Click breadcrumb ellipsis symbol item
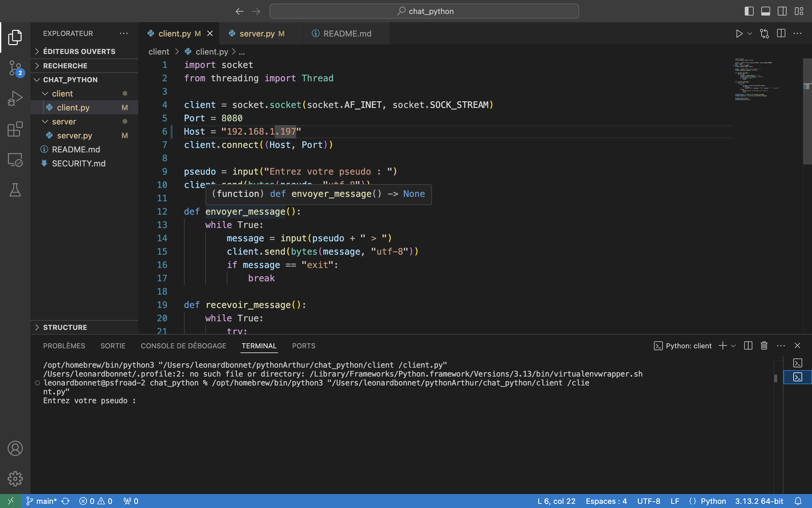The height and width of the screenshot is (508, 812). pos(242,52)
